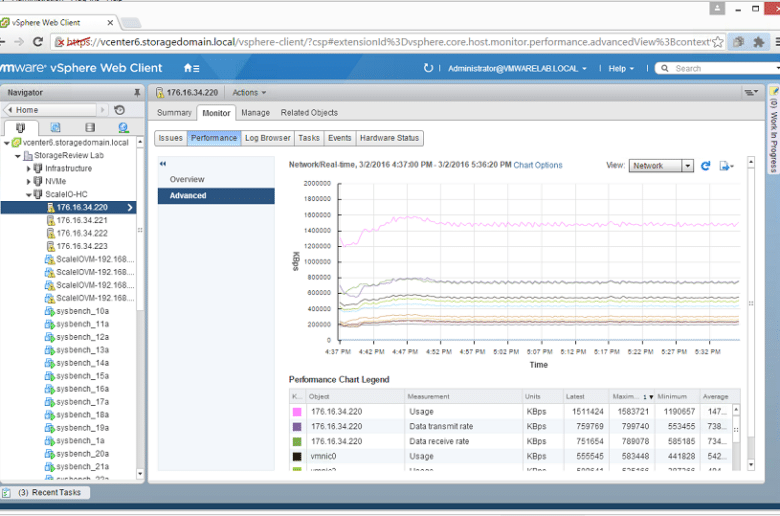The height and width of the screenshot is (516, 780).
Task: Refresh the vSphere Web Client globally
Action: click(428, 68)
